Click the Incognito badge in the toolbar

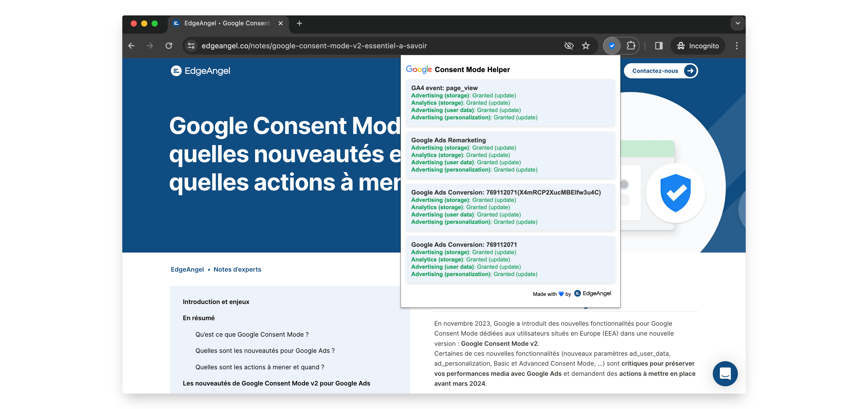(697, 46)
